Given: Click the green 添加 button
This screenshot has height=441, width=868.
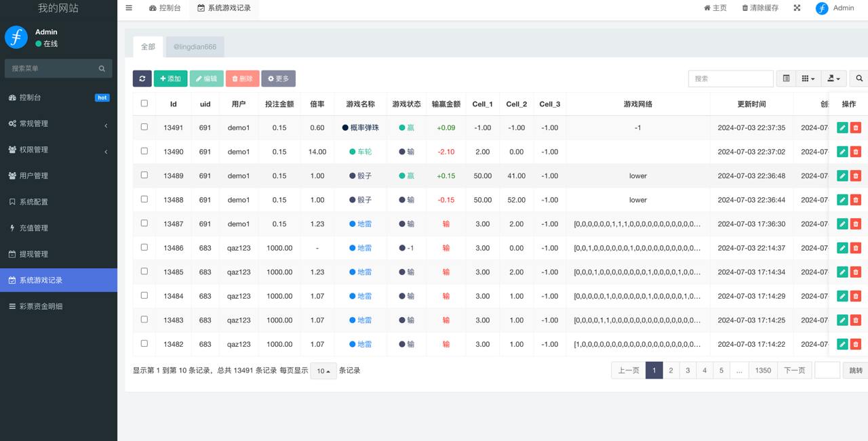Looking at the screenshot, I should (x=170, y=79).
